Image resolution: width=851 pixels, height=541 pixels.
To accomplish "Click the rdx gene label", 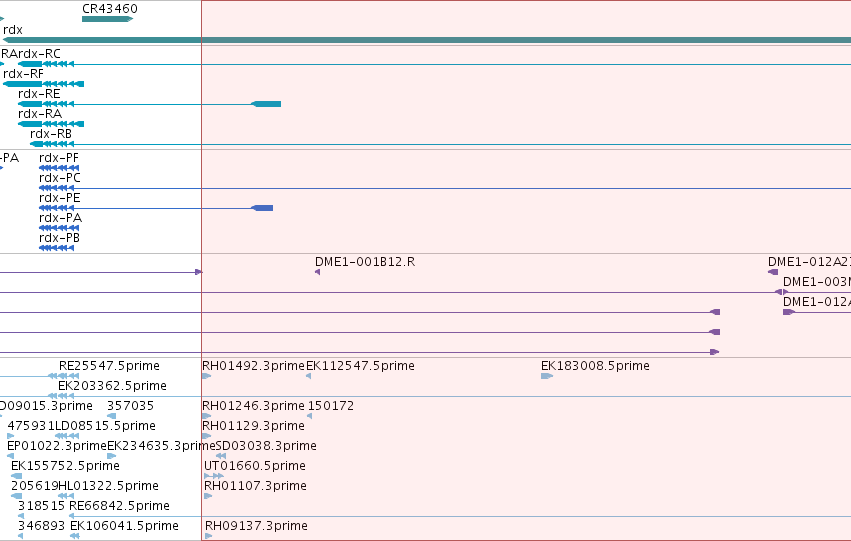I will coord(13,30).
